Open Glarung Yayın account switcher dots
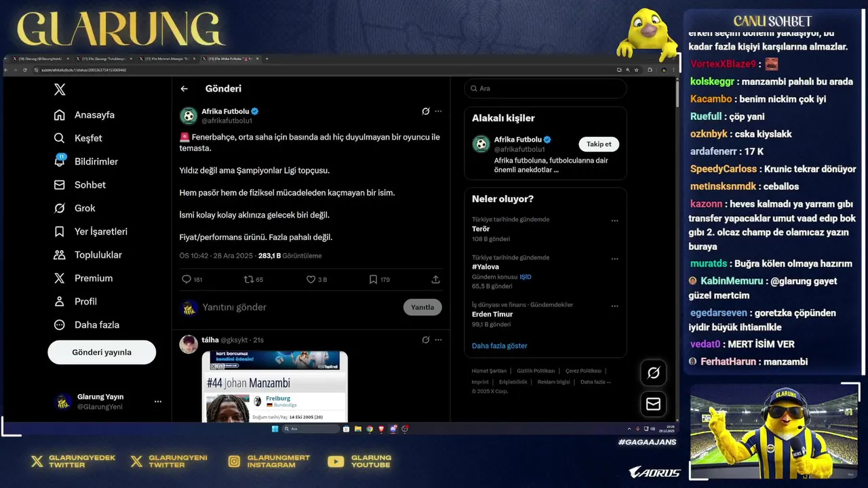The width and height of the screenshot is (868, 488). [158, 401]
